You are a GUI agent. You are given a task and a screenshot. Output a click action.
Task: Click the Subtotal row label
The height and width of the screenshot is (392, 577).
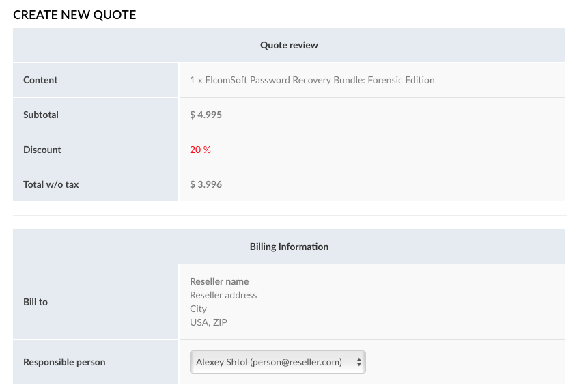click(x=41, y=115)
